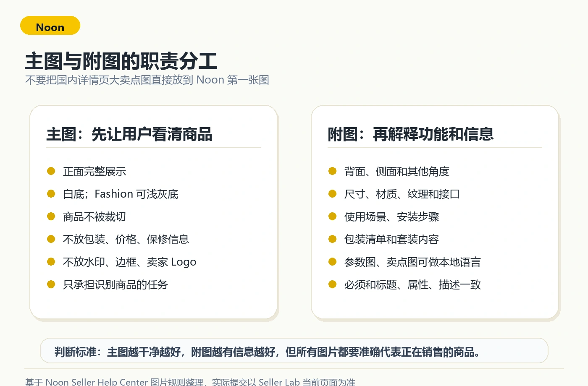Image resolution: width=588 pixels, height=386 pixels.
Task: Select the text 使用场景、安装步骤
Action: click(x=391, y=216)
